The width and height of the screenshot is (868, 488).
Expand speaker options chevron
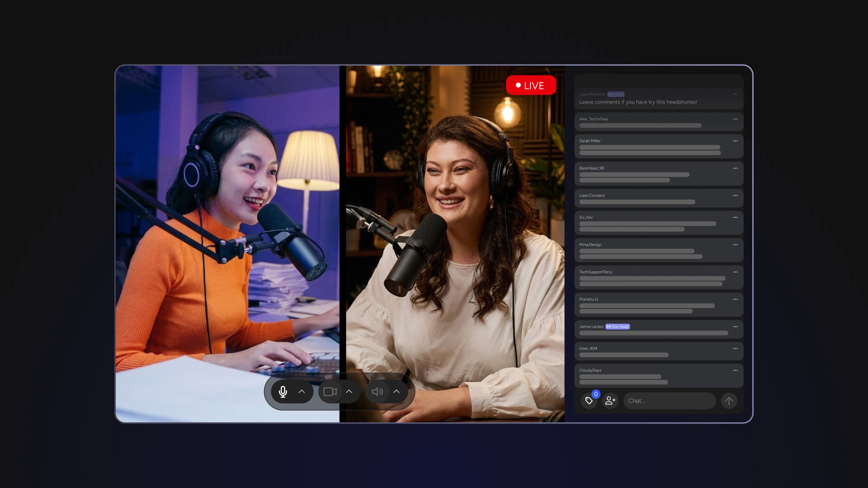click(396, 391)
